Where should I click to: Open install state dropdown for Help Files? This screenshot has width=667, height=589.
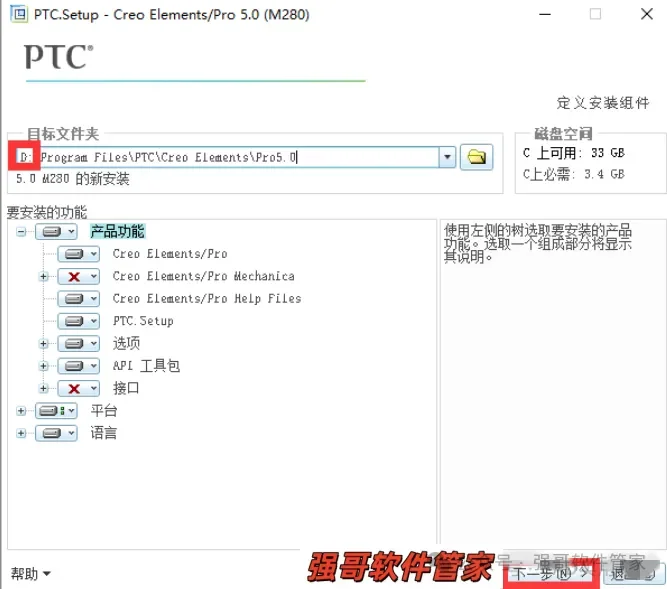click(x=94, y=299)
